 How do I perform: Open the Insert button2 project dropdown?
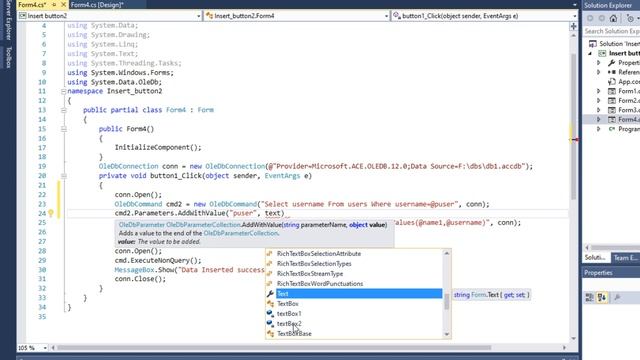click(x=198, y=16)
